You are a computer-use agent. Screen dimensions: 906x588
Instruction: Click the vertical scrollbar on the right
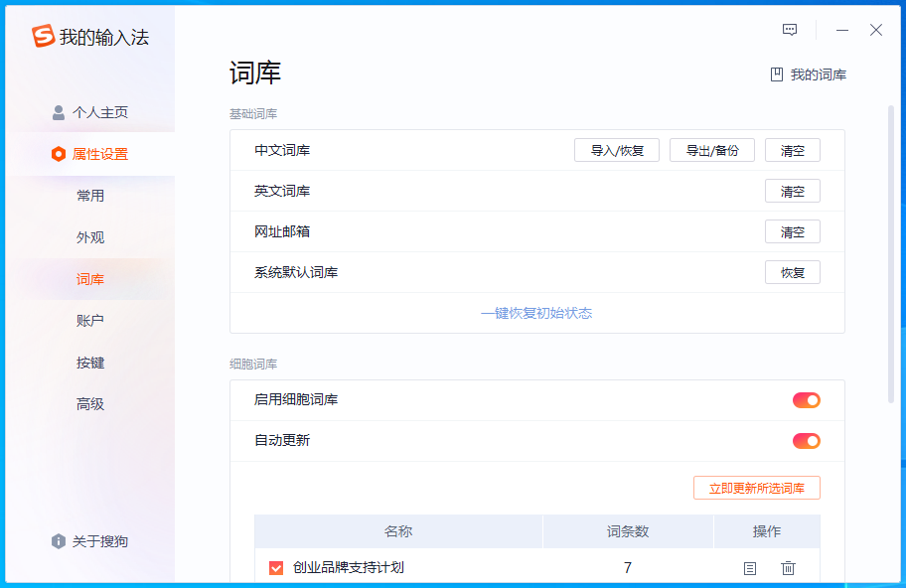pyautogui.click(x=891, y=248)
